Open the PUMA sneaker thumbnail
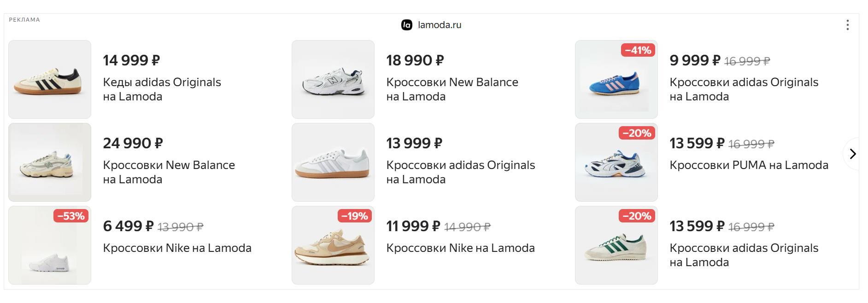The width and height of the screenshot is (868, 303). coord(616,162)
